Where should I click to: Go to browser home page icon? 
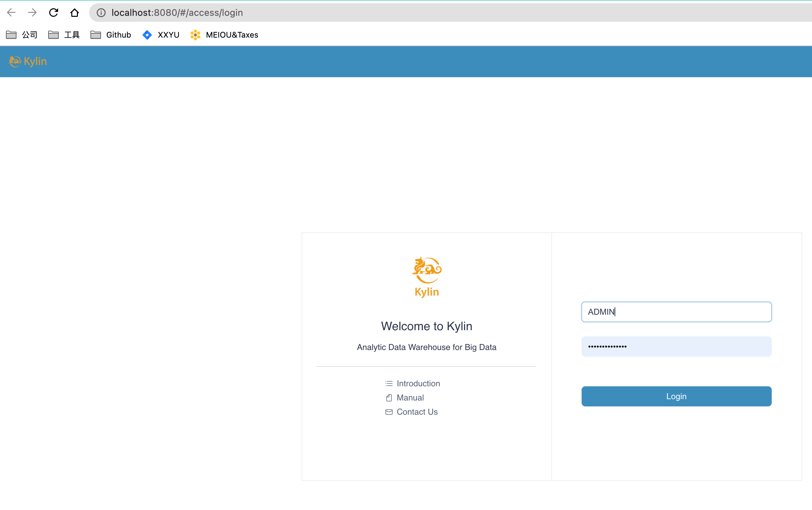(x=75, y=13)
